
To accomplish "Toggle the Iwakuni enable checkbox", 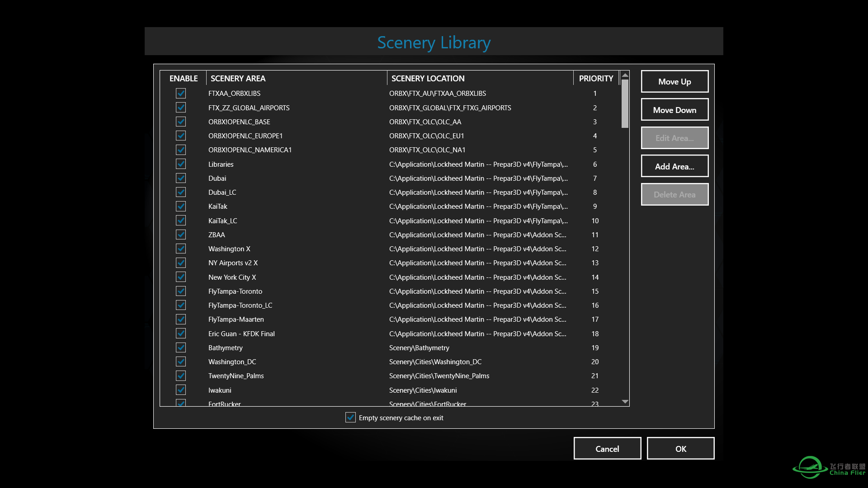I will 181,390.
